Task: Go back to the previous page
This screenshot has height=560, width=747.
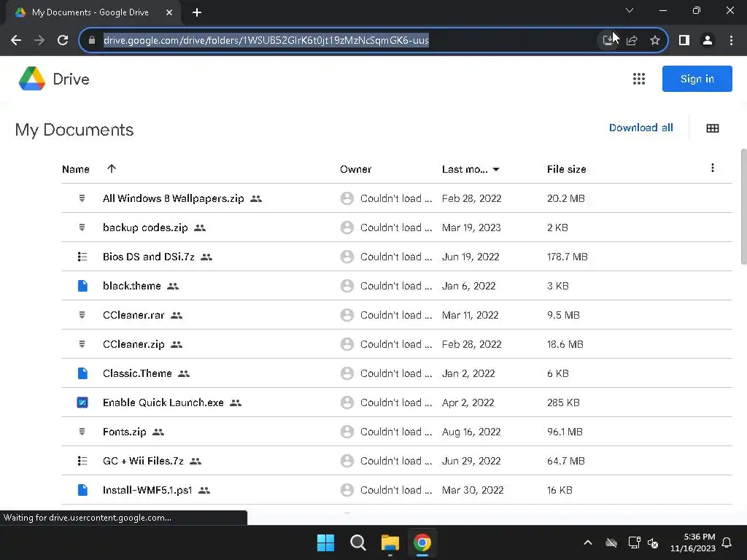Action: click(x=16, y=40)
